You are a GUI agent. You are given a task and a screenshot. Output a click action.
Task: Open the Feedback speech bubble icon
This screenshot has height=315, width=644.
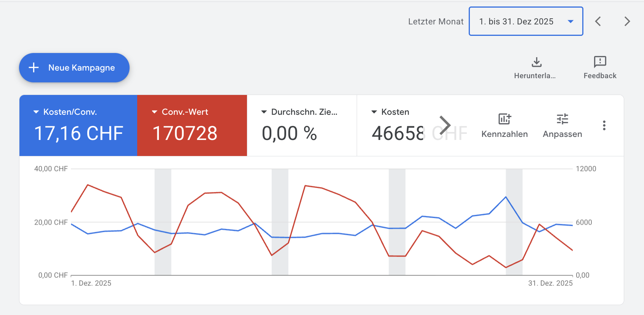(x=600, y=62)
